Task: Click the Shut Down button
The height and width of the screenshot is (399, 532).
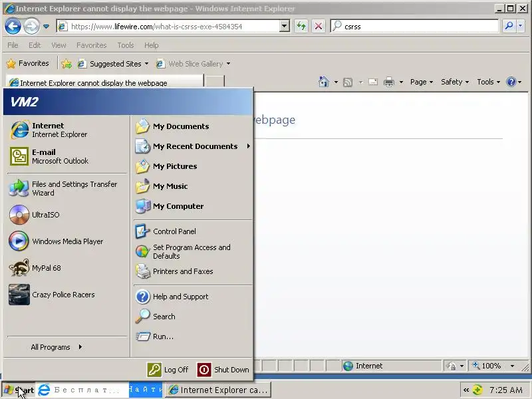Action: (x=223, y=370)
